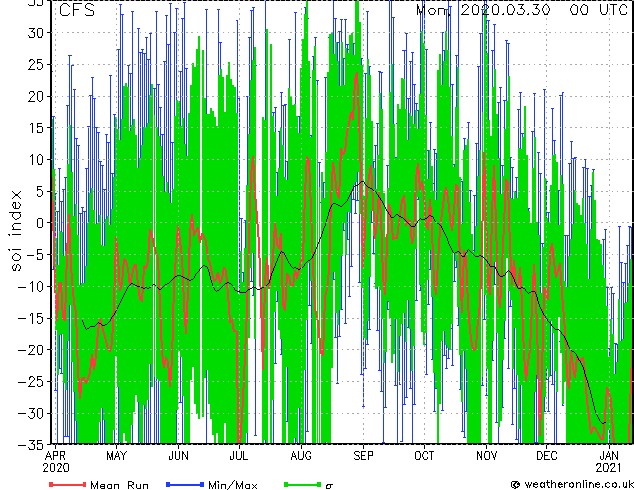The image size is (634, 490).
Task: Click the -20 value on y-axis
Action: coord(32,350)
